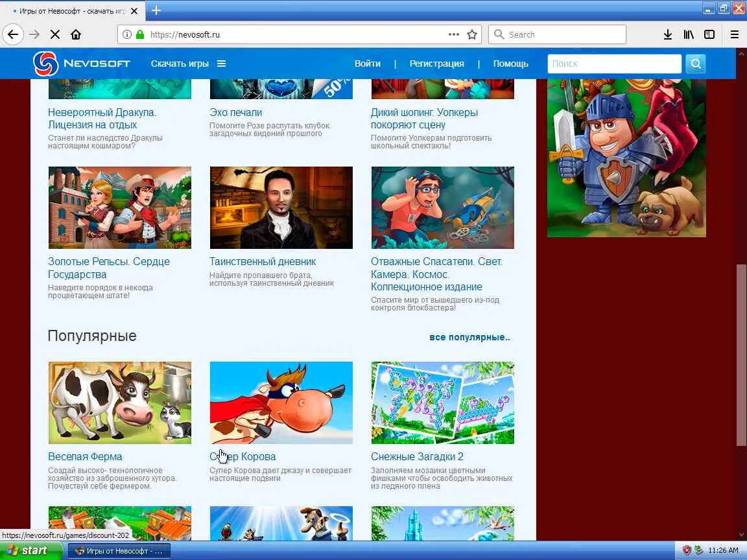Viewport: 747px width, 560px height.
Task: Open Снежные Загадки 2 thumbnail
Action: point(443,403)
